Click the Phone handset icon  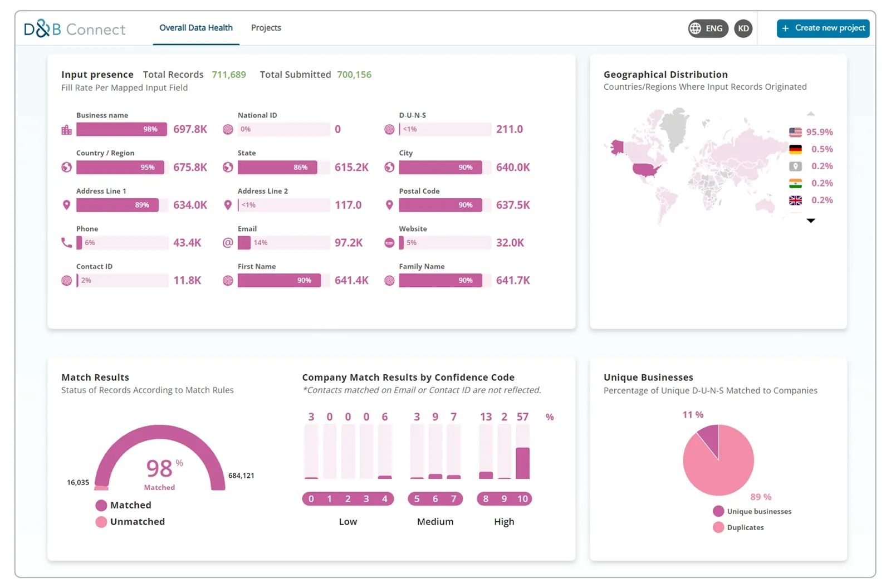point(66,243)
